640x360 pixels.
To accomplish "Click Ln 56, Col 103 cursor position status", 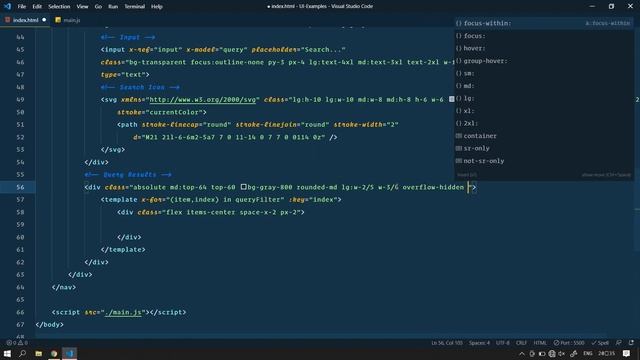I will click(x=447, y=343).
